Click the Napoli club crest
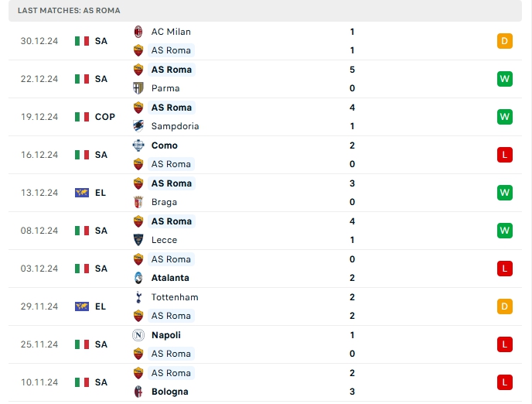This screenshot has width=532, height=404. click(138, 335)
